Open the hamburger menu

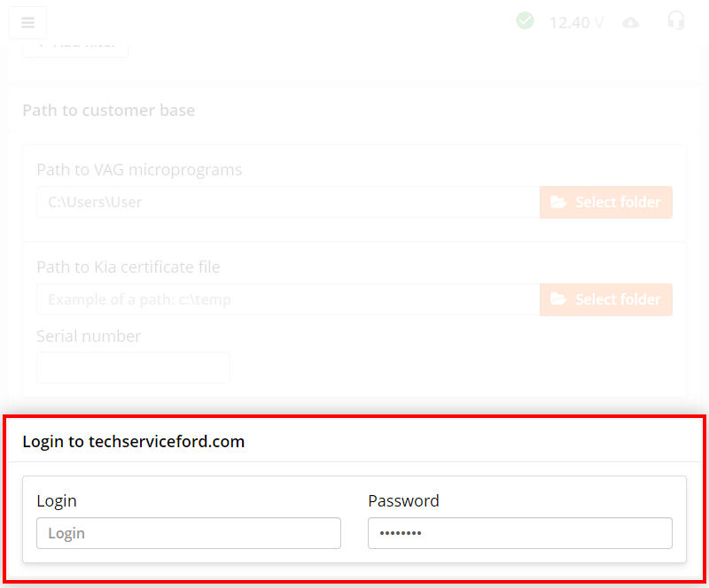tap(27, 23)
